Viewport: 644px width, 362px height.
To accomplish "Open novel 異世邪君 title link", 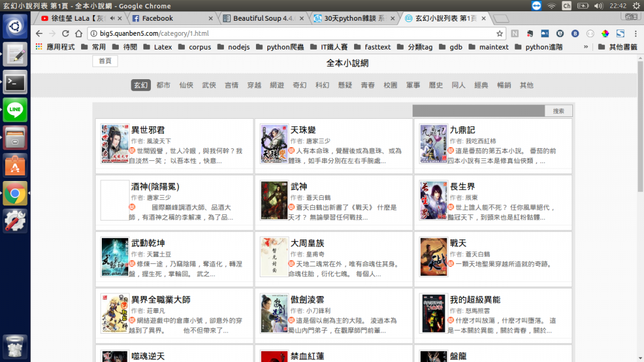I will (147, 130).
